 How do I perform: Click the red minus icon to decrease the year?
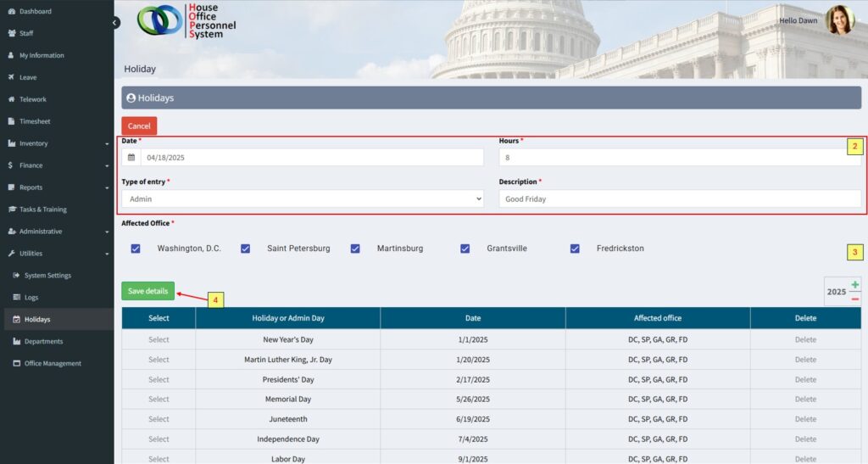point(854,299)
